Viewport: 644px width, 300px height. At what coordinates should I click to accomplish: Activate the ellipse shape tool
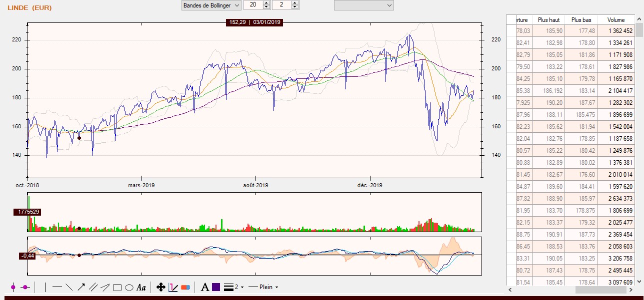[129, 287]
